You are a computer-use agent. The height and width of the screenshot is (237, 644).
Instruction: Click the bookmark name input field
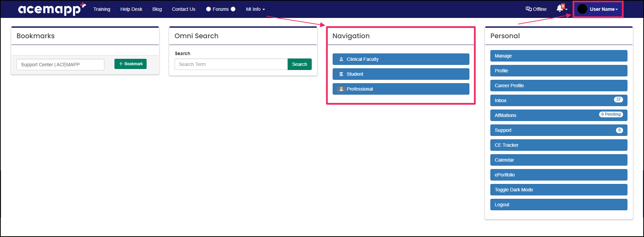(60, 65)
